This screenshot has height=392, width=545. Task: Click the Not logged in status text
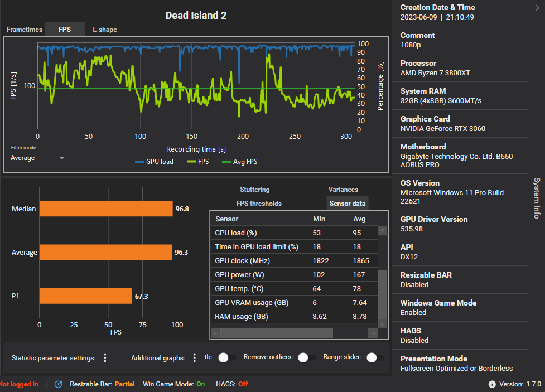(x=19, y=384)
